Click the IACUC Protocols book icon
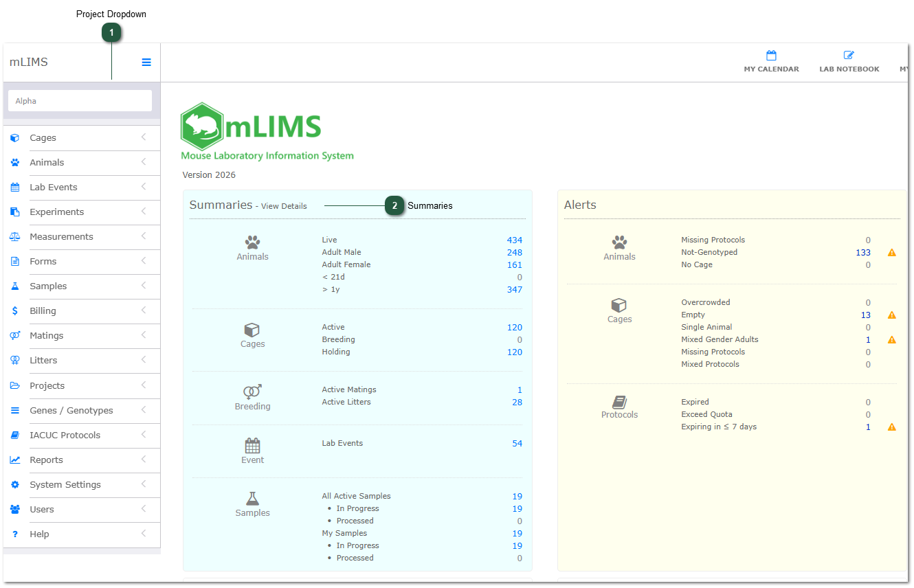This screenshot has height=588, width=914. [15, 436]
